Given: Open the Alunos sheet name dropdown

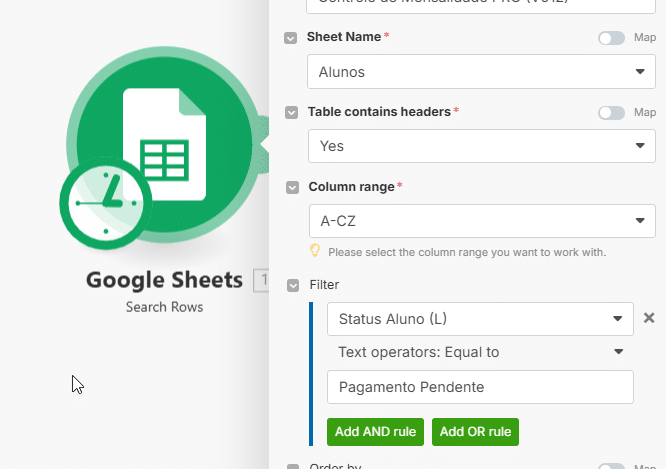Looking at the screenshot, I should (481, 72).
